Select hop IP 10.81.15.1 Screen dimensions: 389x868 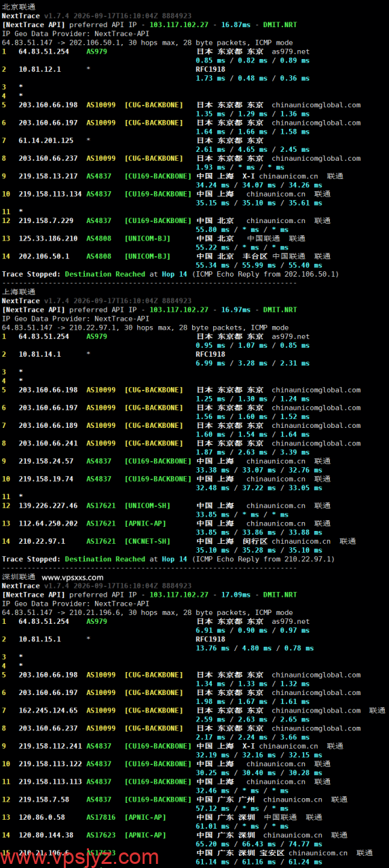[39, 639]
